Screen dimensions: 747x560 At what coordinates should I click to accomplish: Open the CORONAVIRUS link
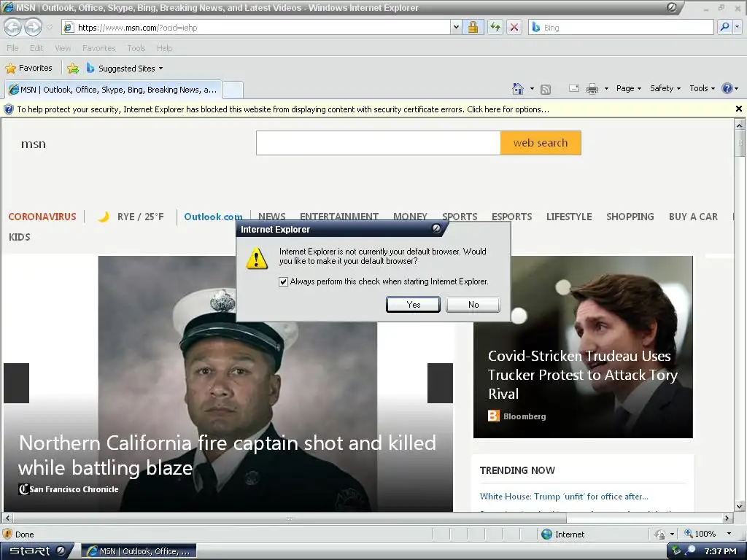click(42, 217)
